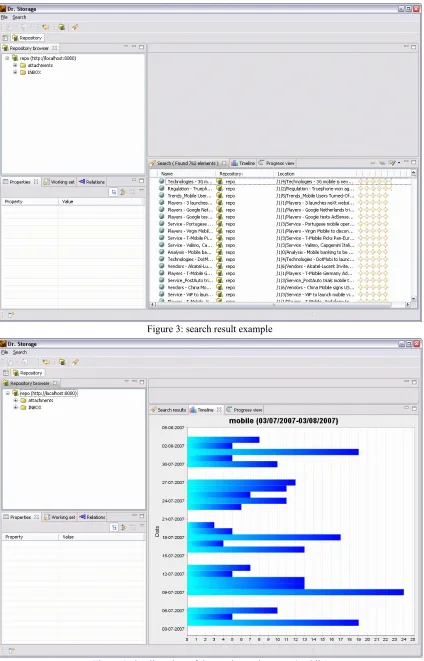Close the Timeline tab in the chart window
This screenshot has height=661, width=424.
coord(219,410)
